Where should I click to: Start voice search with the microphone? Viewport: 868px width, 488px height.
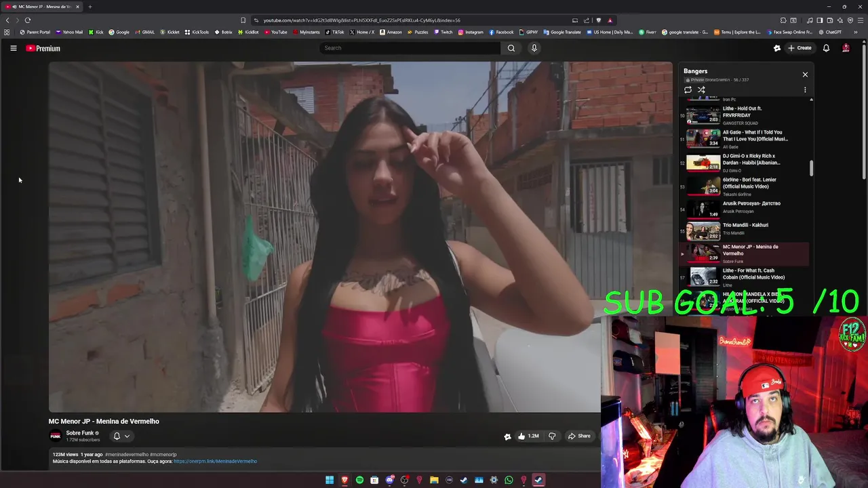coord(534,48)
